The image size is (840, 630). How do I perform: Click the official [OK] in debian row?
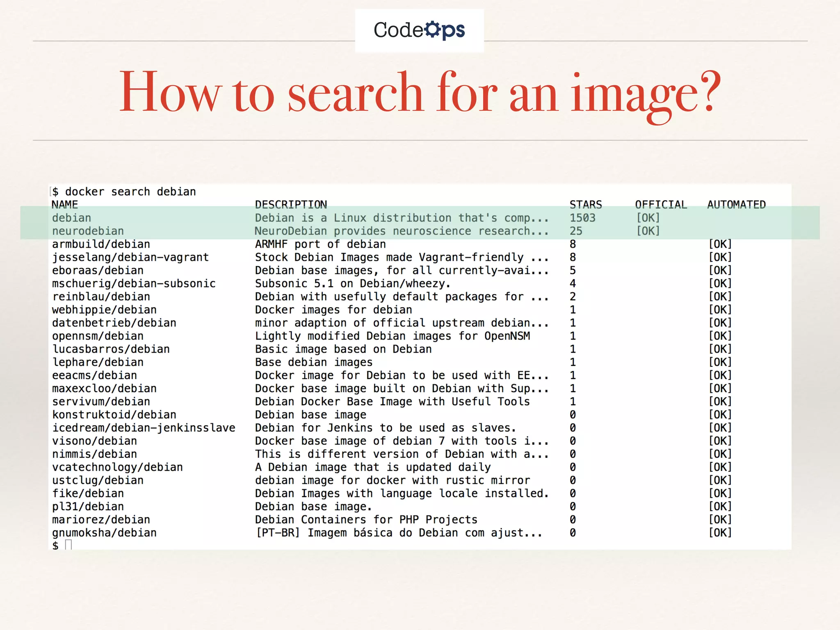point(648,218)
